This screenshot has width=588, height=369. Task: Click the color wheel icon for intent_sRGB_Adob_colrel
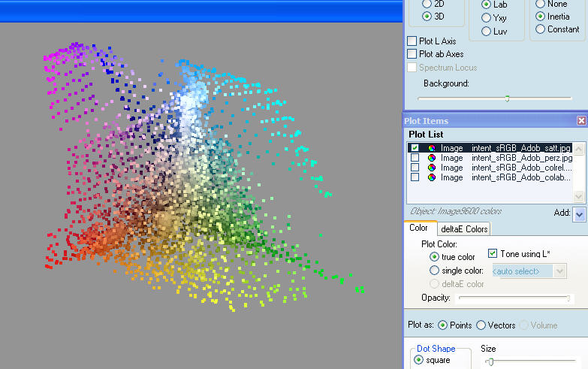[432, 168]
